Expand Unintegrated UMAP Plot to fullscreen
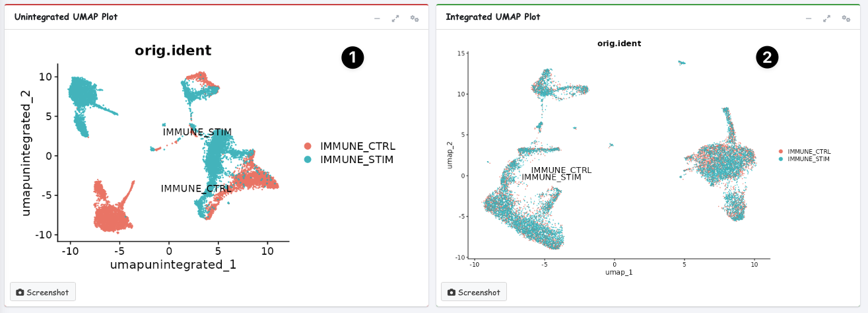 point(395,18)
